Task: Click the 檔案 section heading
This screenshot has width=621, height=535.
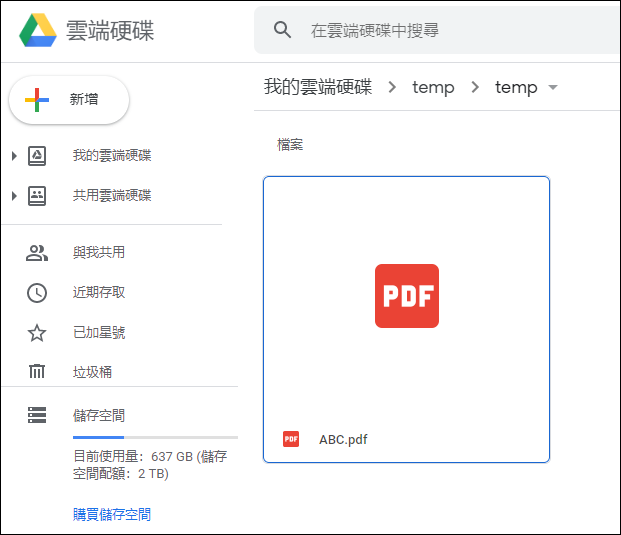Action: (290, 145)
